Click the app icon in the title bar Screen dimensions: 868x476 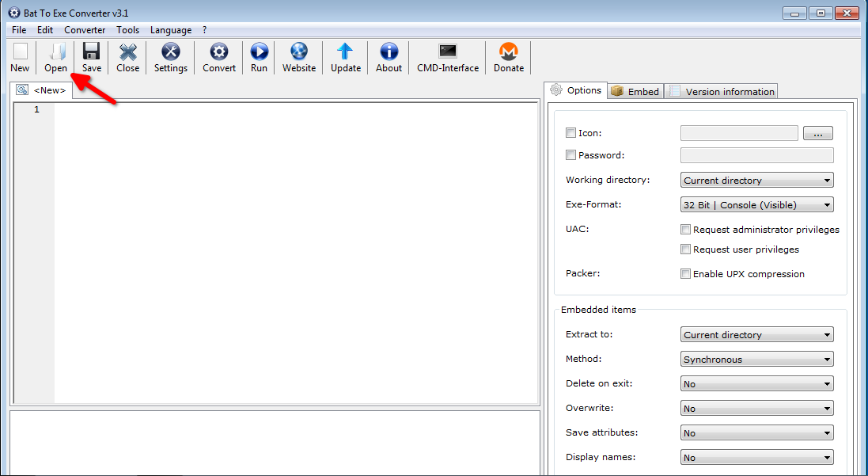pyautogui.click(x=14, y=13)
